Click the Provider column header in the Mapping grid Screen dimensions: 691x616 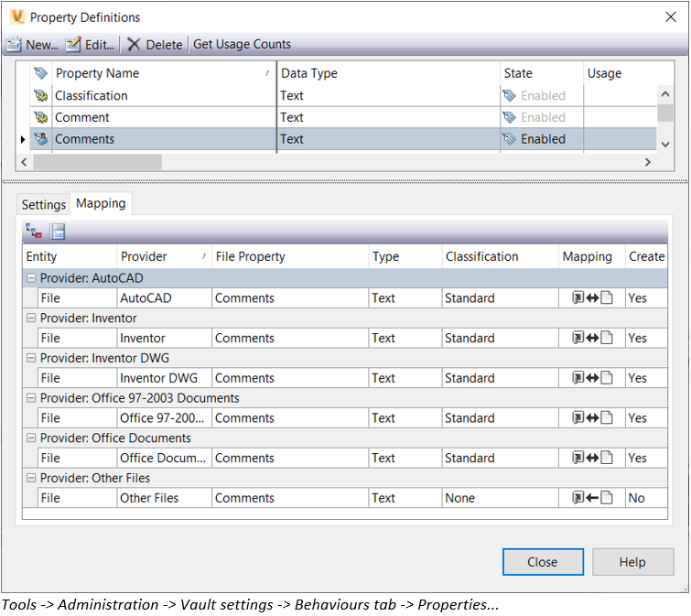coord(164,256)
